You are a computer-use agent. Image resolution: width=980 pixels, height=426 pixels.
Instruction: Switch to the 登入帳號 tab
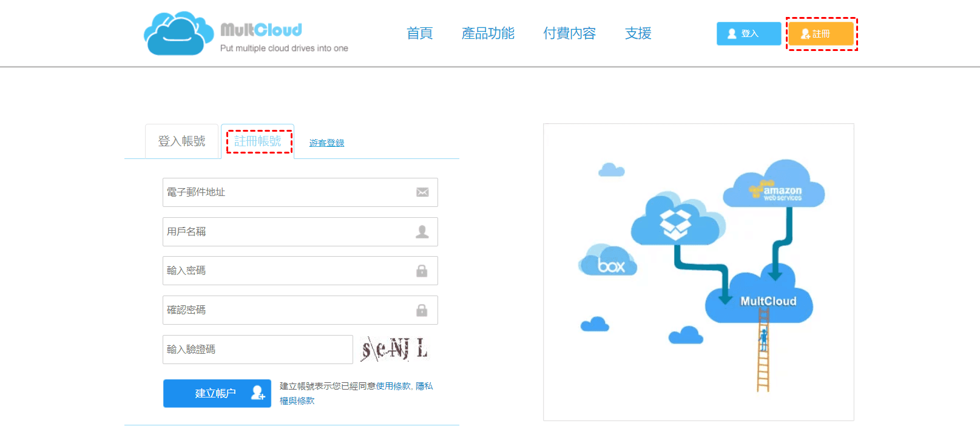(x=181, y=141)
